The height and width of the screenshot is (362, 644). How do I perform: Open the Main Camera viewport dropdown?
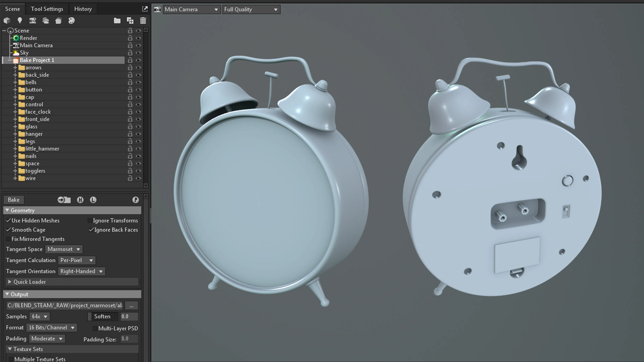coord(192,10)
